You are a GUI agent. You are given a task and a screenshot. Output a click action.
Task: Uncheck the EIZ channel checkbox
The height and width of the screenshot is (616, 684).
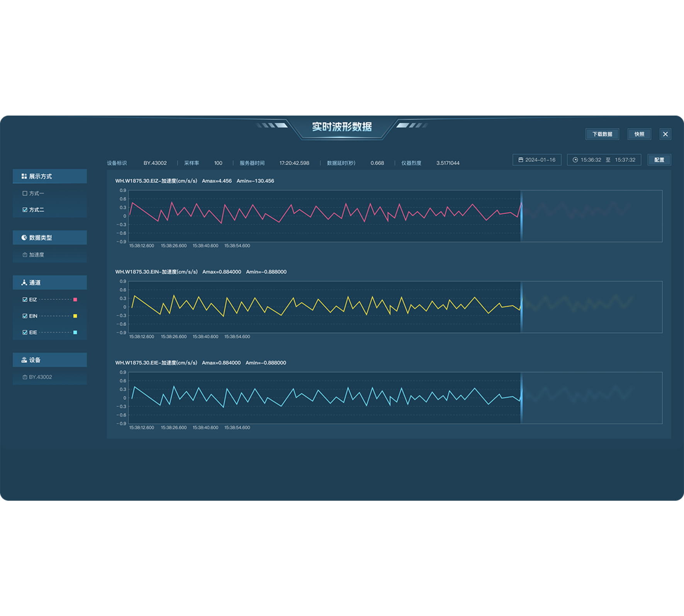click(x=25, y=299)
